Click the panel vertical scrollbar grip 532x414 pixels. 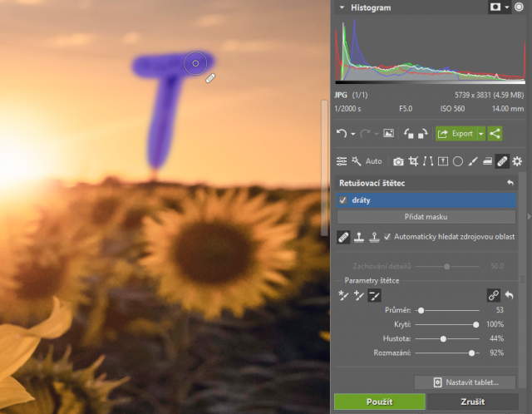[x=523, y=279]
